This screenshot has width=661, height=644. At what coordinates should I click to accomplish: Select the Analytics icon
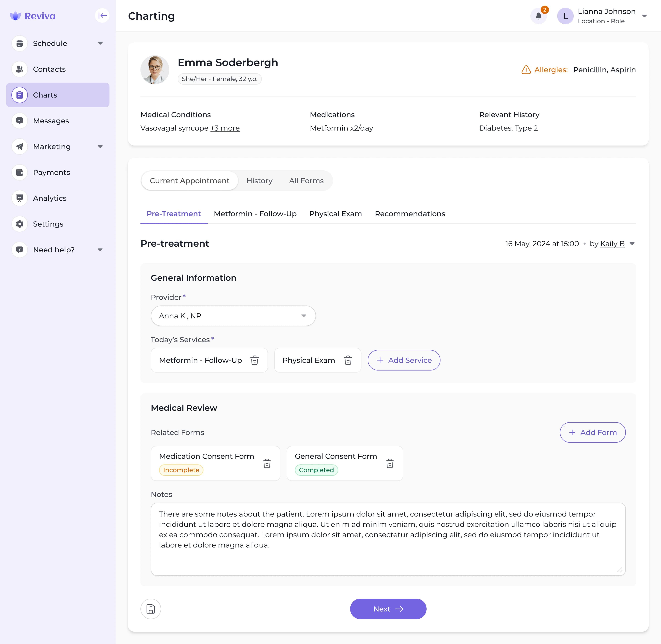click(x=20, y=198)
